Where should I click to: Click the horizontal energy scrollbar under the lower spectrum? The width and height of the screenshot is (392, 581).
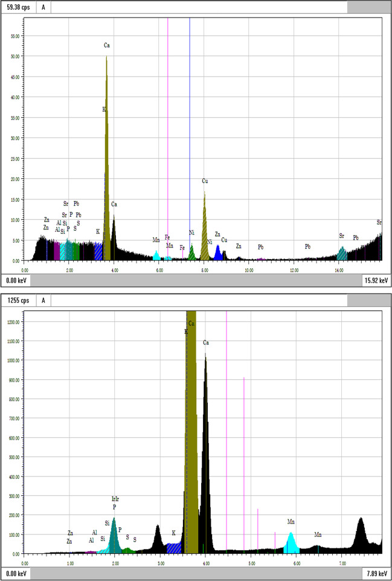(197, 574)
